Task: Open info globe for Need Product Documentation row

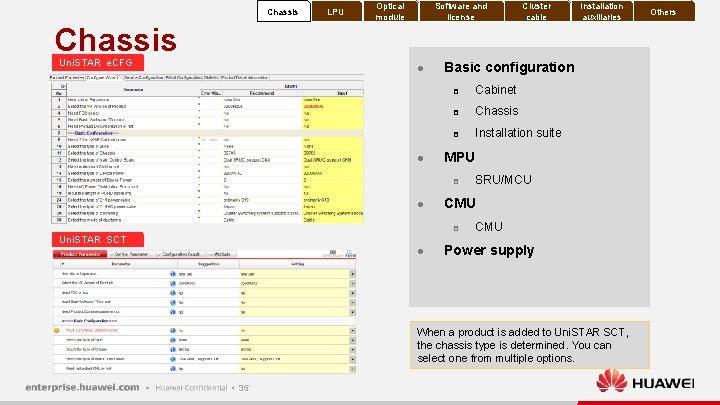Action: pyautogui.click(x=173, y=312)
